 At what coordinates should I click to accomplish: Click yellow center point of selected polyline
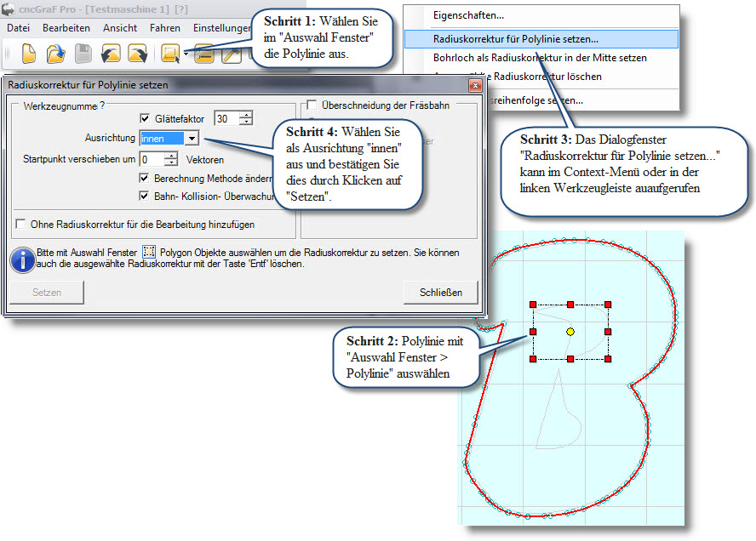[570, 330]
